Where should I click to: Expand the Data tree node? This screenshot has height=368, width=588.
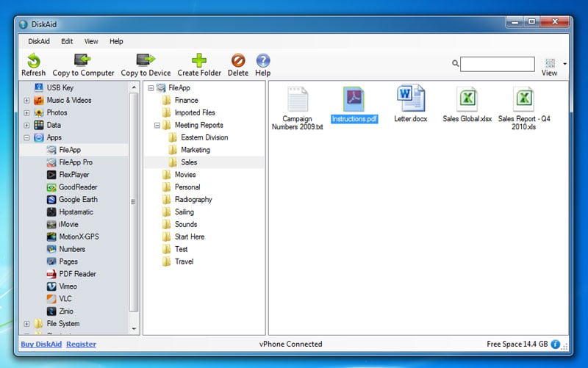[x=26, y=125]
